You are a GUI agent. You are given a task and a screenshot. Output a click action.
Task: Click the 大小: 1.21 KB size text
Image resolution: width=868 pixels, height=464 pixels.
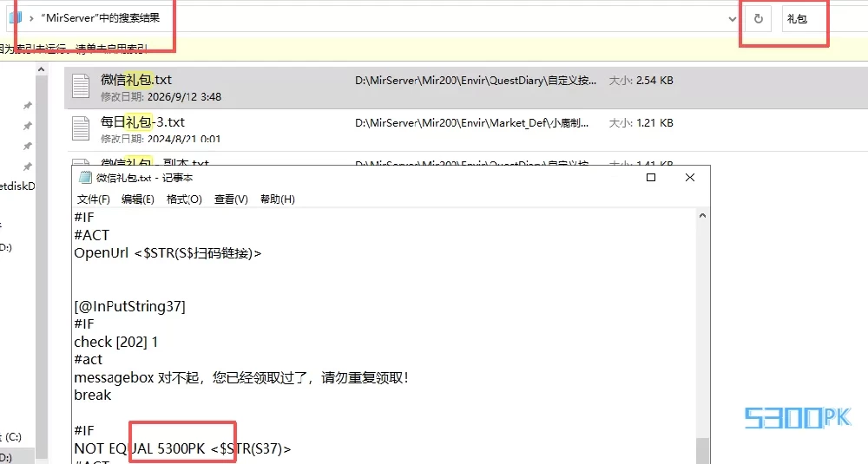(641, 123)
